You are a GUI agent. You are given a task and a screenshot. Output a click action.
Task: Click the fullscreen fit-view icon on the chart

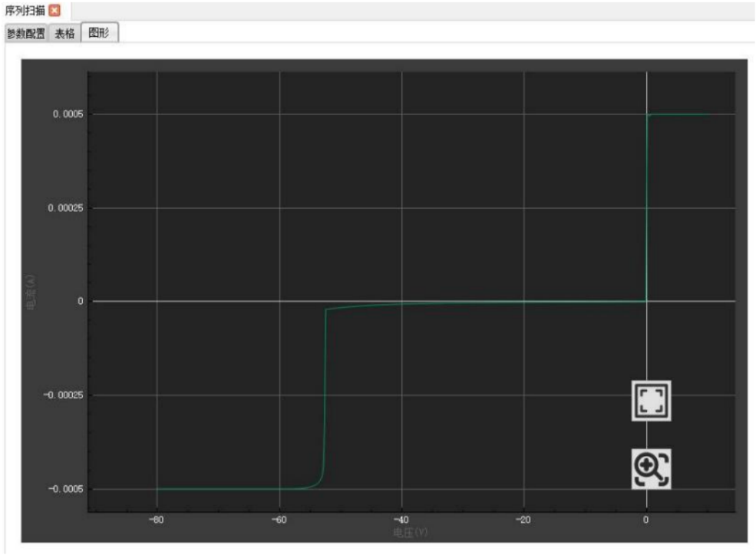coord(651,401)
